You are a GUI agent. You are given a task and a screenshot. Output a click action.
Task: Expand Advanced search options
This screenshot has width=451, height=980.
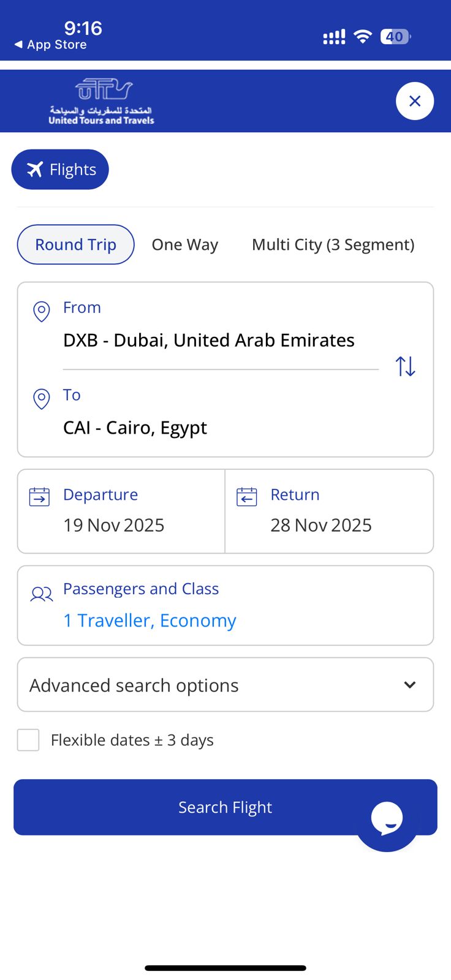click(225, 685)
